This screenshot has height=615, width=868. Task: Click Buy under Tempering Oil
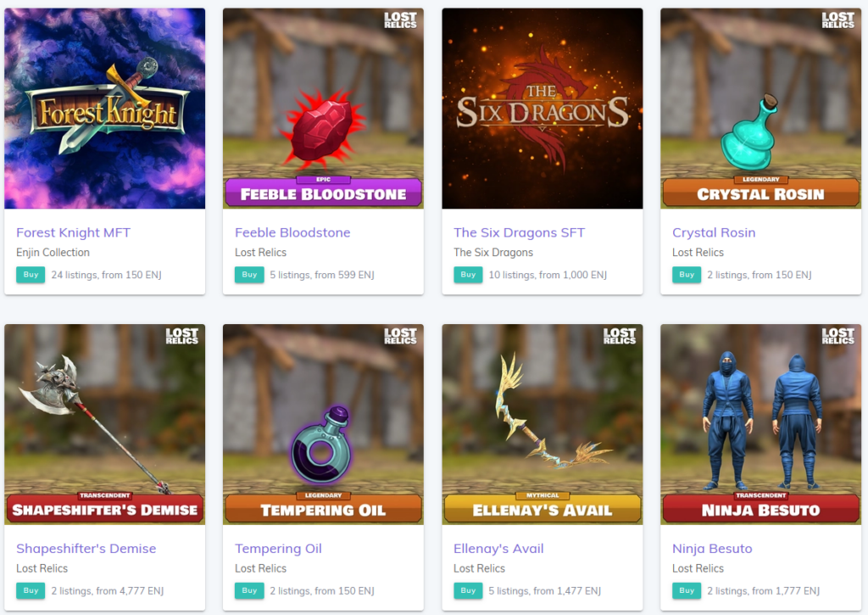coord(249,590)
